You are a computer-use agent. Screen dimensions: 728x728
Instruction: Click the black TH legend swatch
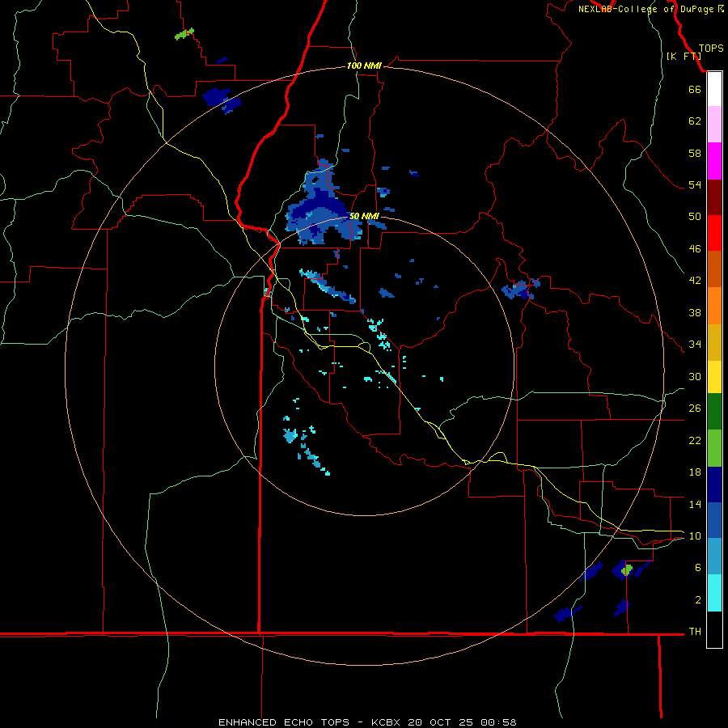[714, 629]
